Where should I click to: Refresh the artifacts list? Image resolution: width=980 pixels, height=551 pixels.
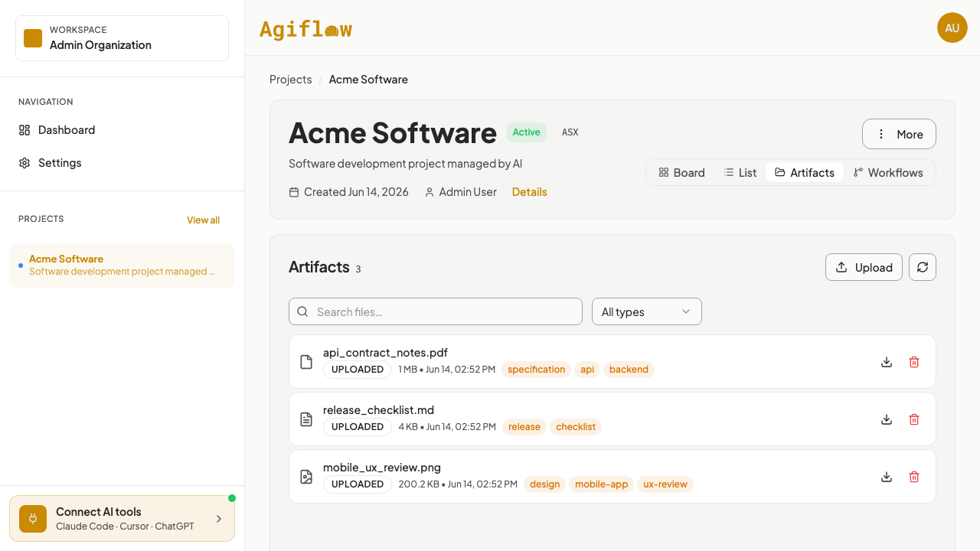[x=923, y=267]
